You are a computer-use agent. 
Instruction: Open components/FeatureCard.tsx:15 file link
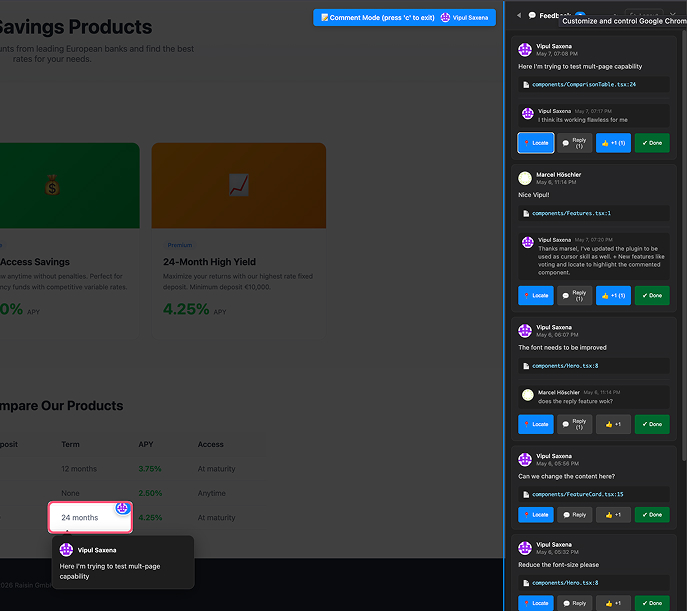click(x=577, y=494)
